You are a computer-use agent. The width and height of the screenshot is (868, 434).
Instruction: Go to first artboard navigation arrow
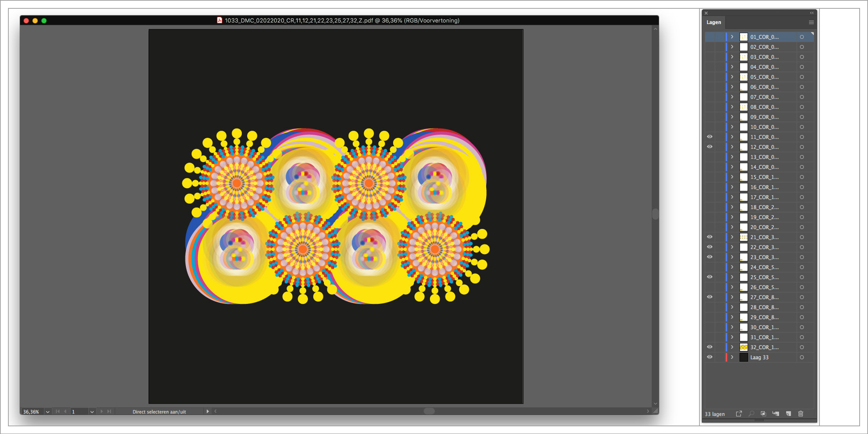coord(58,411)
